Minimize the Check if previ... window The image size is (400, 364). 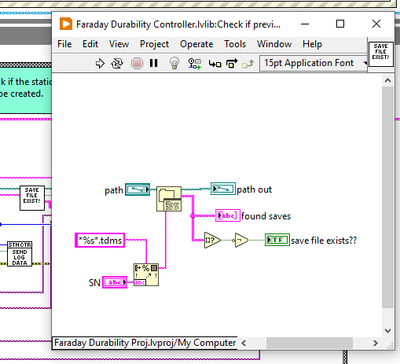[305, 24]
